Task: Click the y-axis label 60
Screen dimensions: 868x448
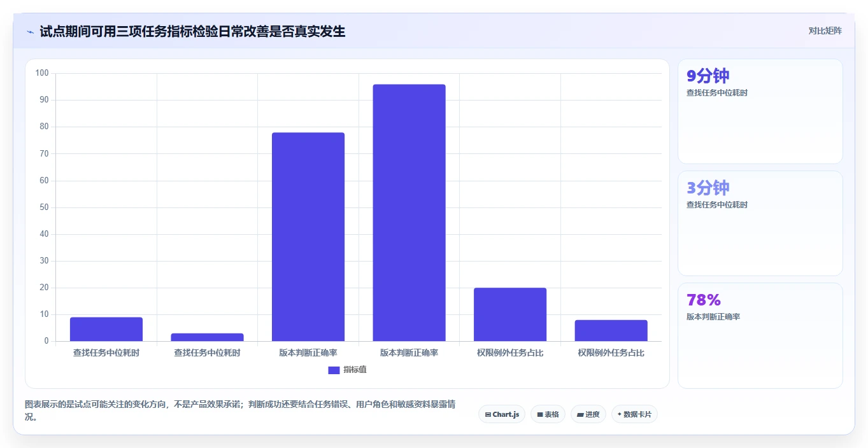Action: [x=45, y=181]
